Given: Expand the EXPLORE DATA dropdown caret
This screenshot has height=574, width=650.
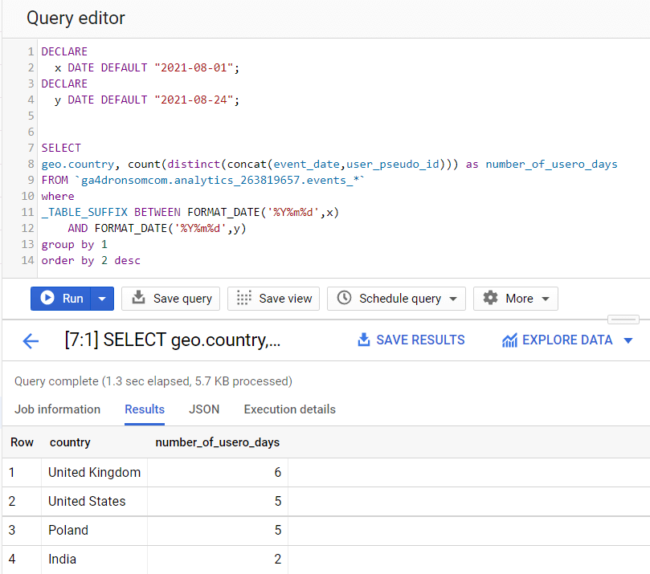Looking at the screenshot, I should coord(628,341).
